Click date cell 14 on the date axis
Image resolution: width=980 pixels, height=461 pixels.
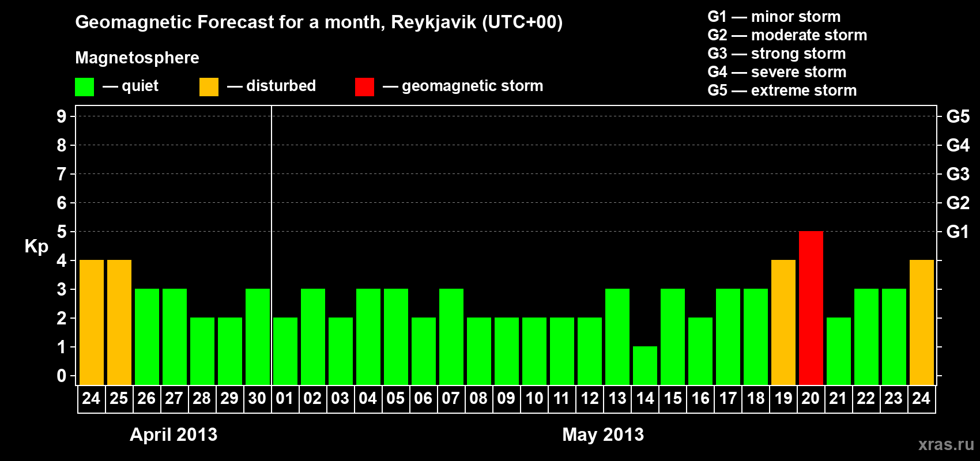[645, 399]
